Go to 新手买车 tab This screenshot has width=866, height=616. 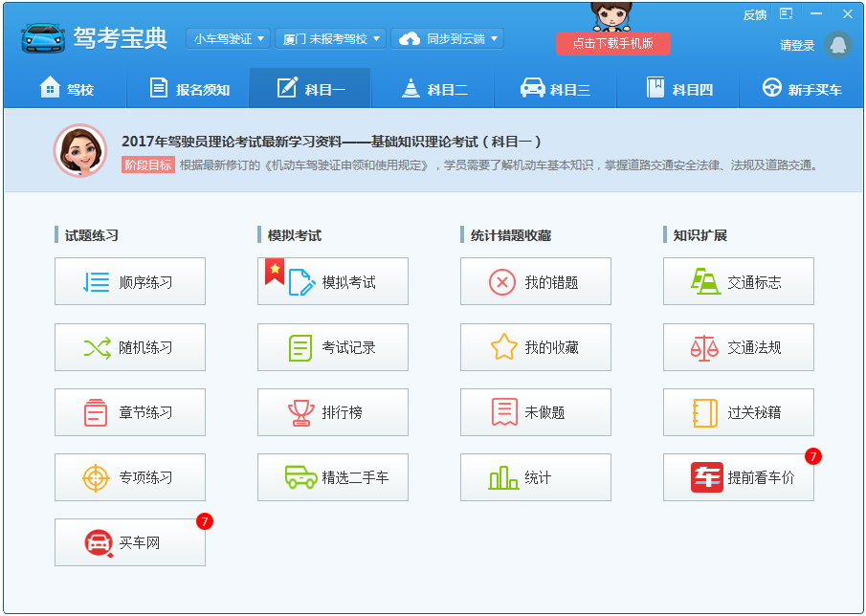[801, 89]
